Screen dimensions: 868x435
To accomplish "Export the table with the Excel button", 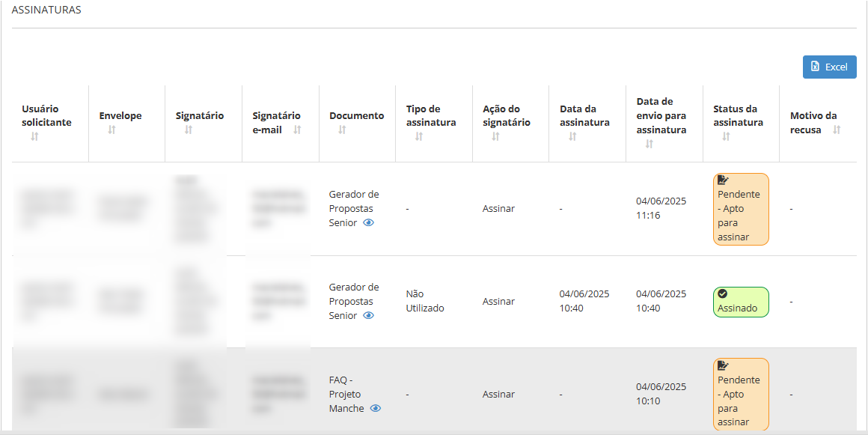I will point(829,67).
